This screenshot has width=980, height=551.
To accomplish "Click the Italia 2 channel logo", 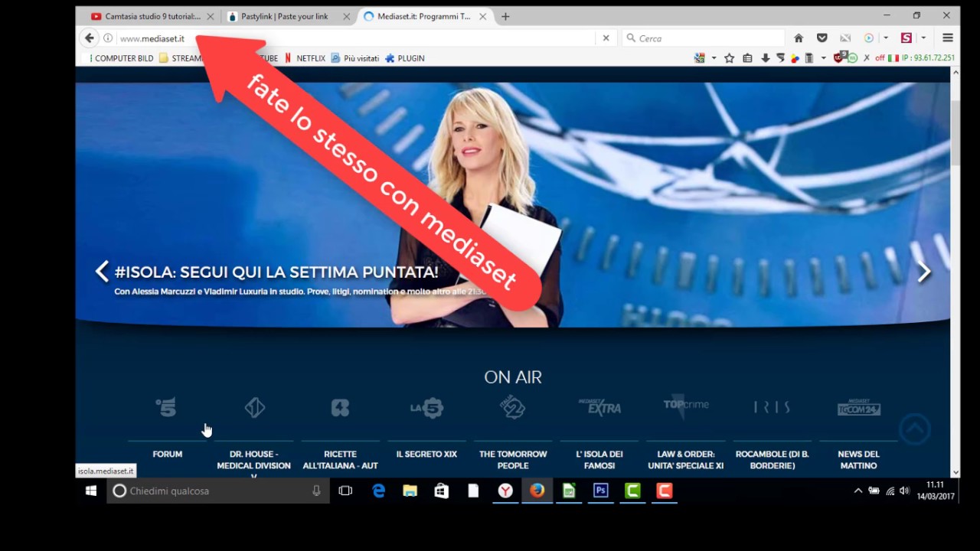I will (513, 407).
